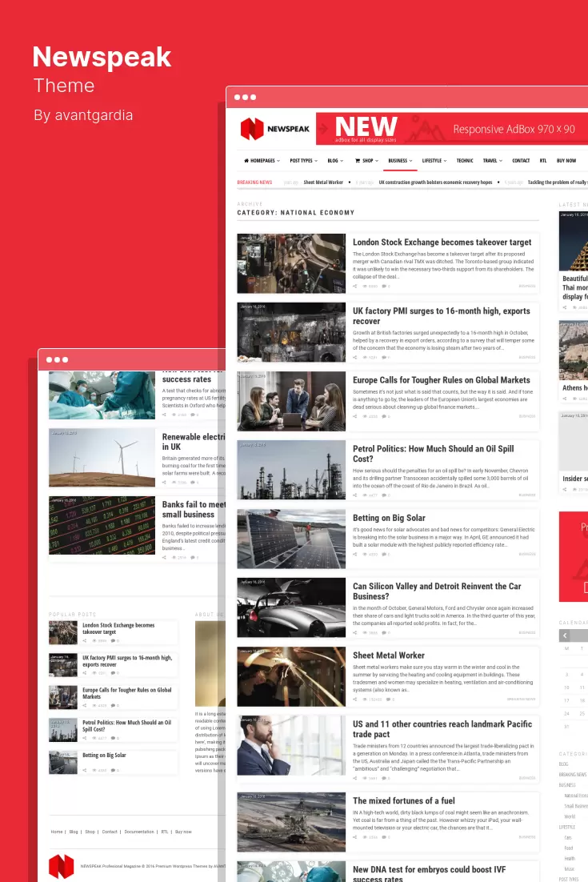588x882 pixels.
Task: Click Blog footer link in left window
Action: pos(74,832)
